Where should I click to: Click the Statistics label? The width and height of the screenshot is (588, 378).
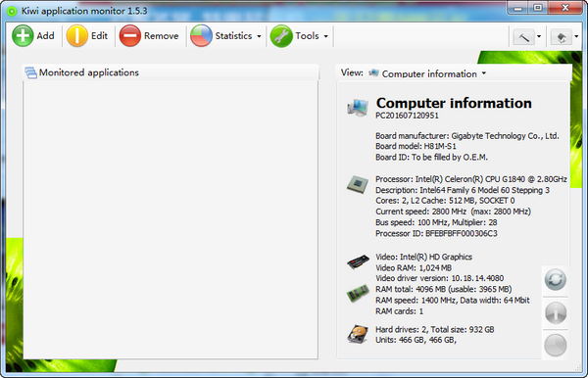pos(233,36)
